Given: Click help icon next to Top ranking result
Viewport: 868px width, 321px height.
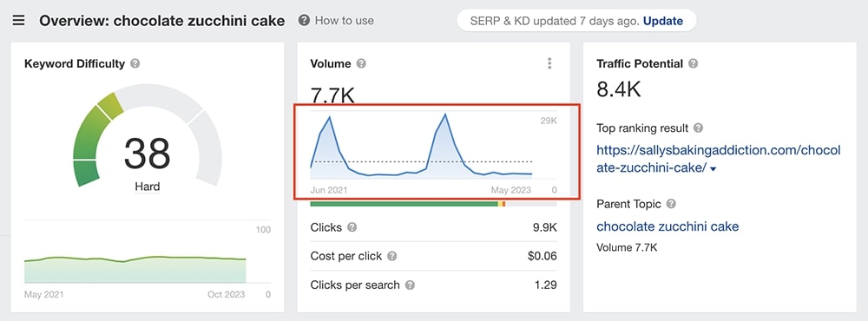Looking at the screenshot, I should (x=698, y=128).
